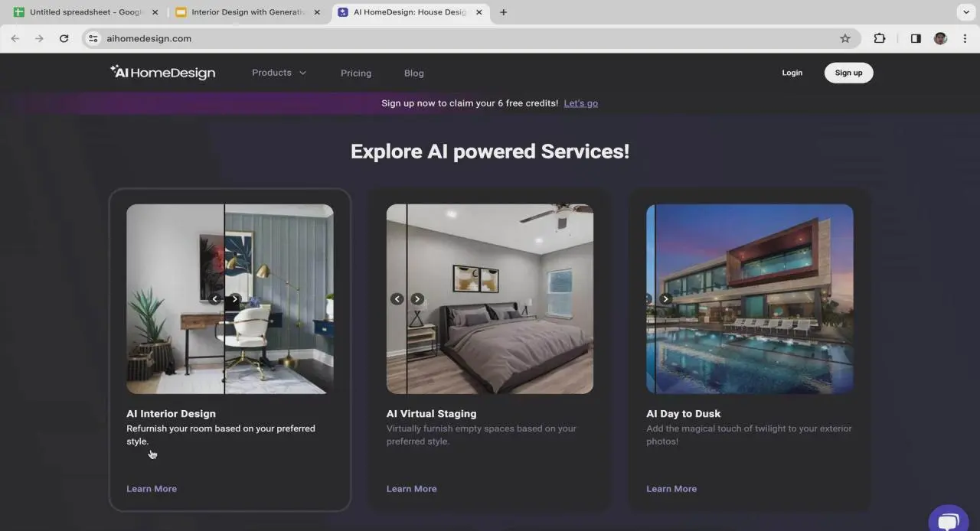Click Learn More under AI Day to Dusk
Image resolution: width=980 pixels, height=531 pixels.
(671, 489)
